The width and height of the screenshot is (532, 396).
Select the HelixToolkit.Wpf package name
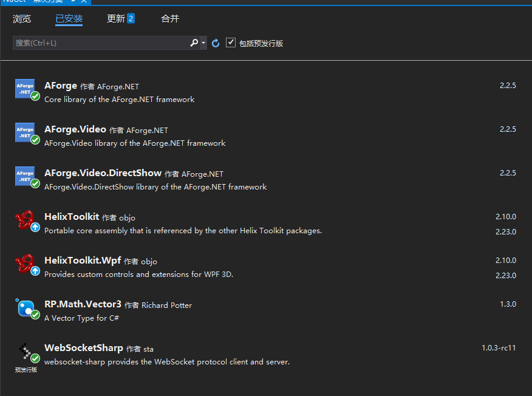pos(83,261)
